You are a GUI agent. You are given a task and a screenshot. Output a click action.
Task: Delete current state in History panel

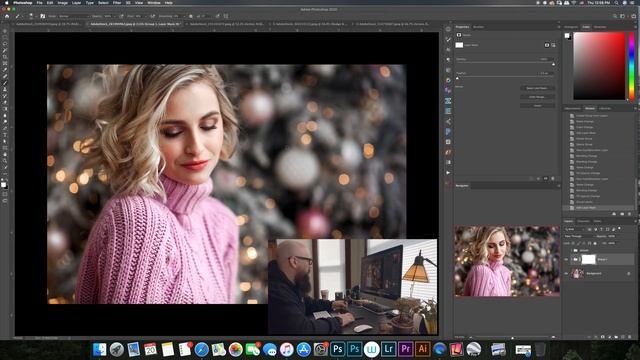(x=629, y=213)
